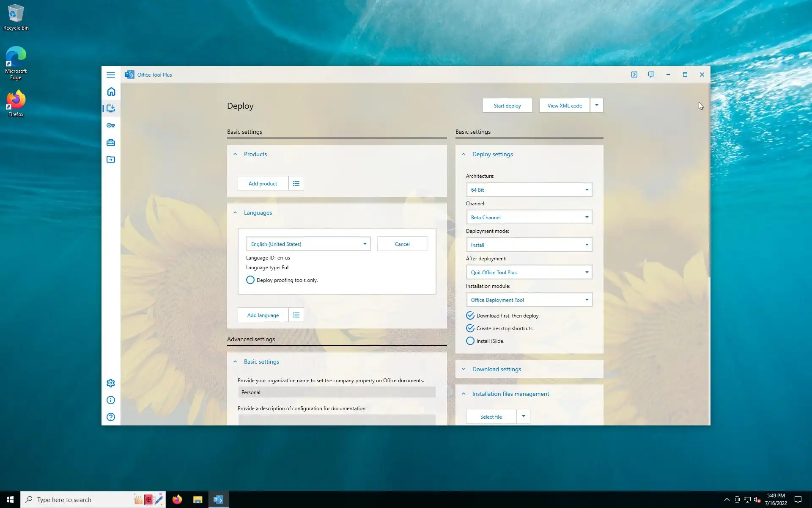Image resolution: width=812 pixels, height=508 pixels.
Task: Open the Architecture 64 Bit dropdown
Action: pos(529,190)
